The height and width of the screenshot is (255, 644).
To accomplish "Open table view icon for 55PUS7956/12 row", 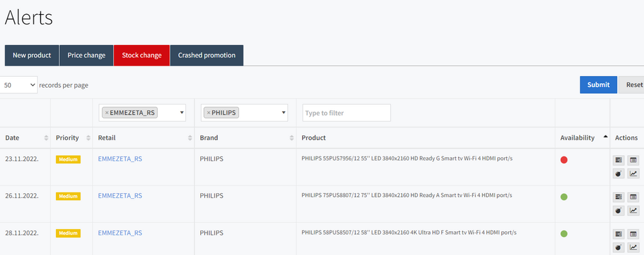I will click(x=633, y=160).
